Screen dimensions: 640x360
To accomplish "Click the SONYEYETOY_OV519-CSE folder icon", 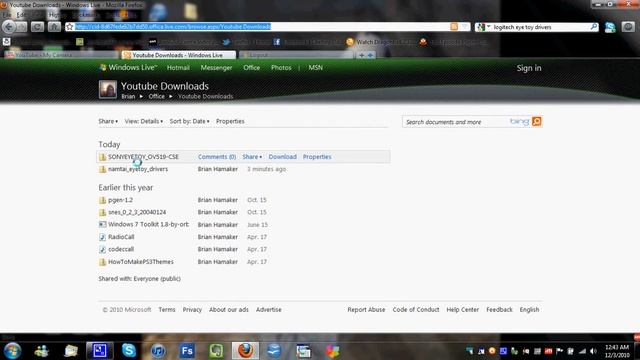I will click(x=102, y=157).
